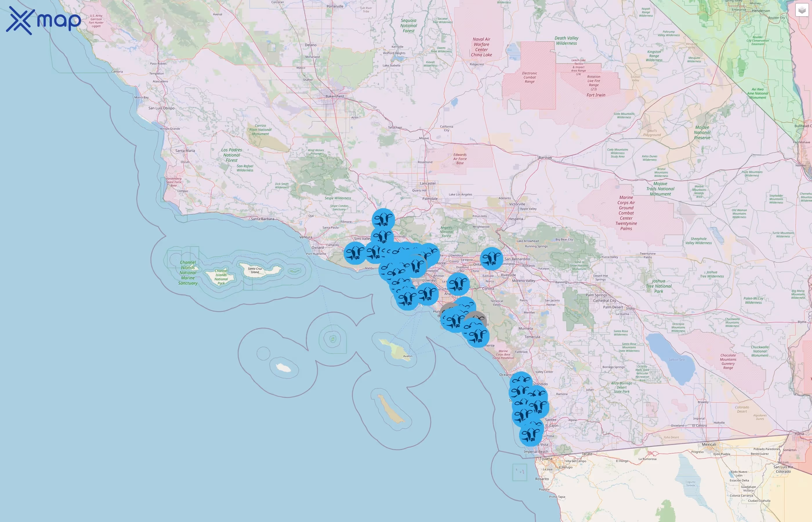
Task: Select southernmost Orange County cow marker
Action: [x=478, y=336]
